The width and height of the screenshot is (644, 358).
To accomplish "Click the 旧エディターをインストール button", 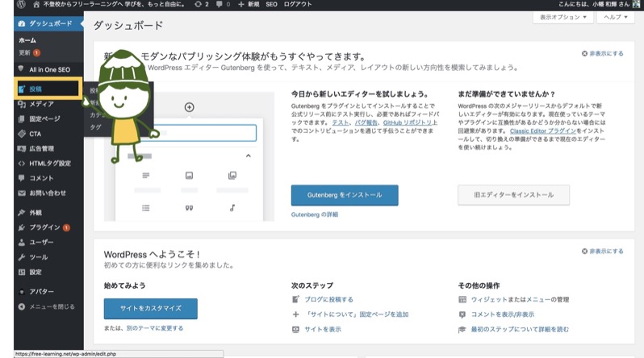I will click(513, 195).
